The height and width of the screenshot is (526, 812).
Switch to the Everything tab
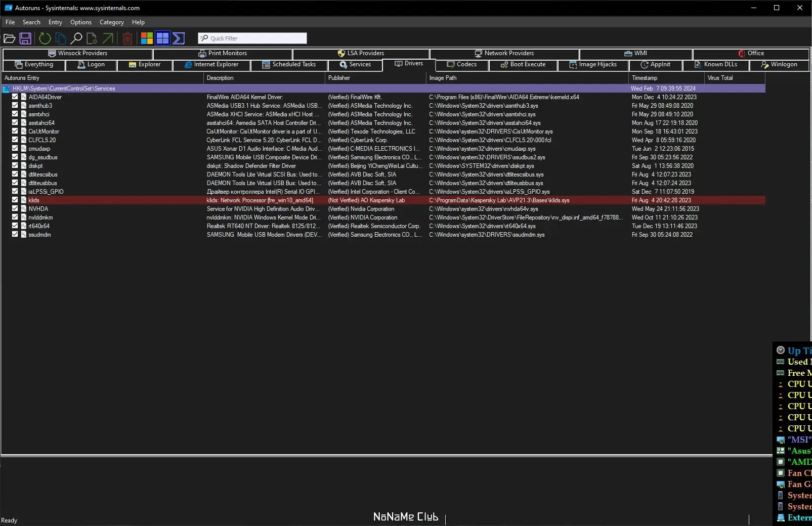click(34, 65)
